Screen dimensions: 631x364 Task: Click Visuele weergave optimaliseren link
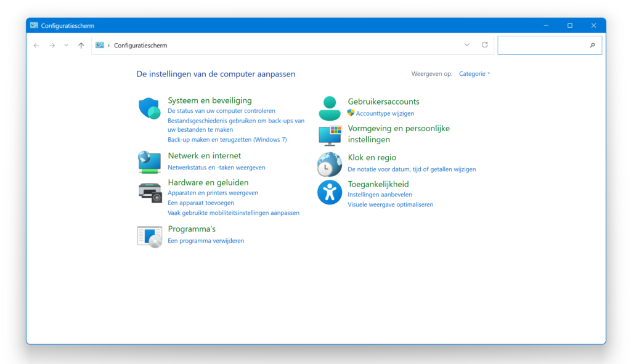(x=390, y=204)
